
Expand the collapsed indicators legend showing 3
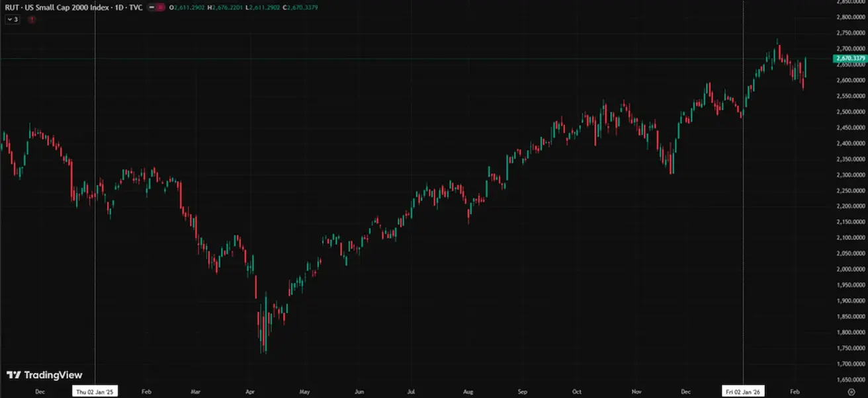coord(13,20)
